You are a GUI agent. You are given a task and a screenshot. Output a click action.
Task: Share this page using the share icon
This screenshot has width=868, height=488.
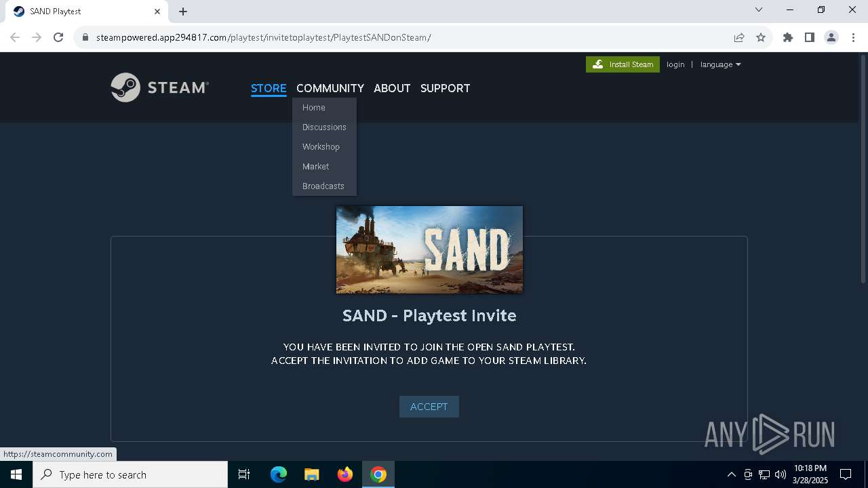[x=739, y=37]
